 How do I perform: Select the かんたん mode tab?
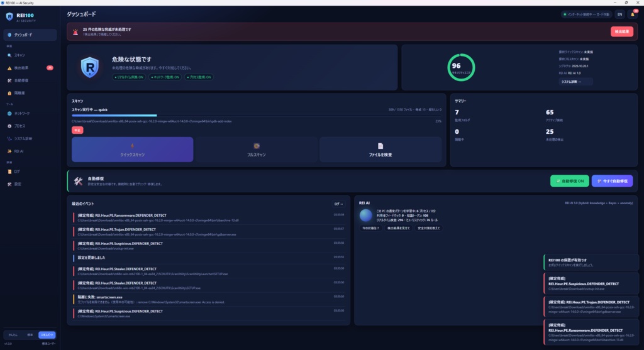13,335
